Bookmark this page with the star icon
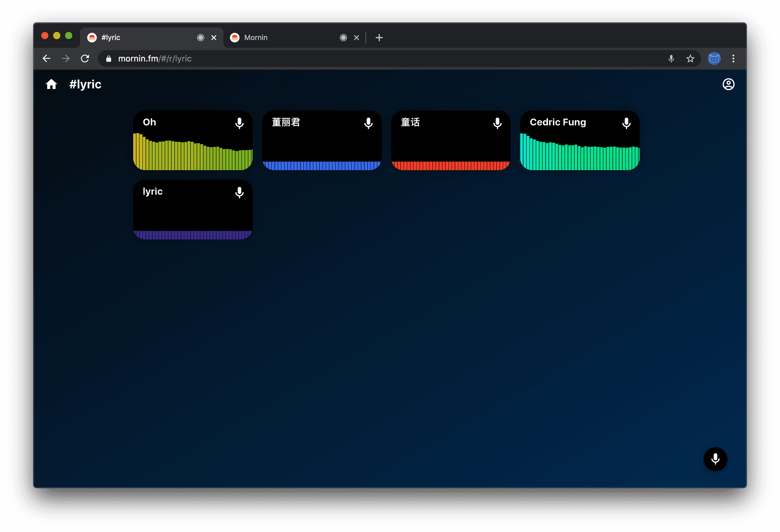 point(690,59)
